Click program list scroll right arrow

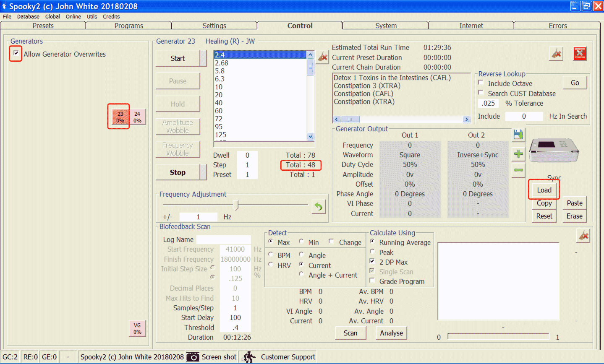click(466, 120)
